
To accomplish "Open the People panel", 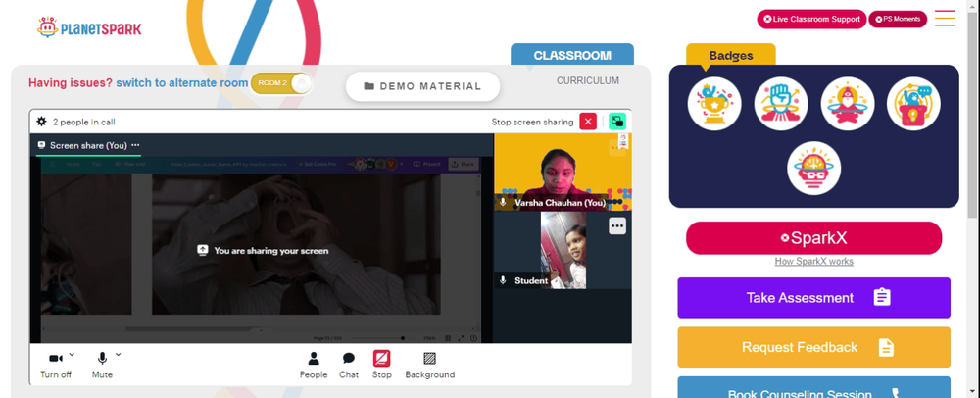I will click(314, 365).
